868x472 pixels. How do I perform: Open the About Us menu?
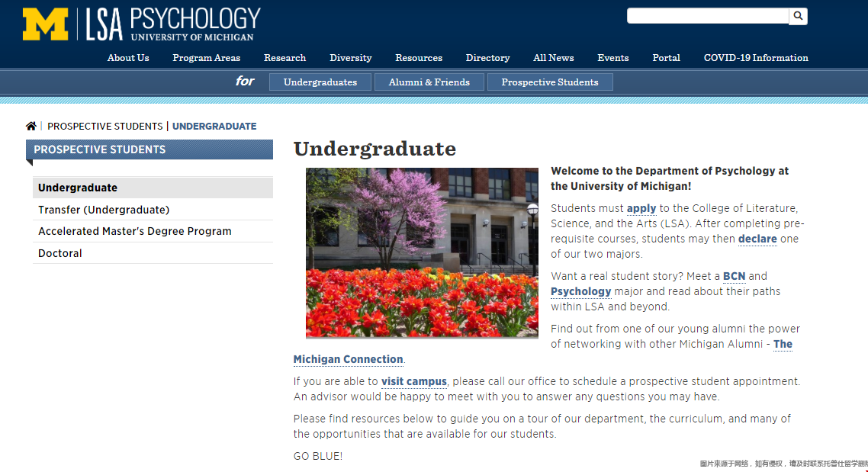[128, 58]
